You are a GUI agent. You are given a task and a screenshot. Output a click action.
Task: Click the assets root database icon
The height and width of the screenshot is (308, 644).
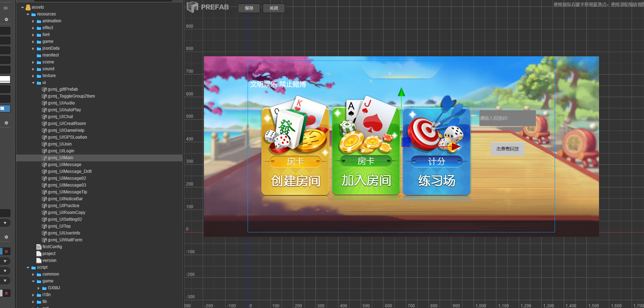[x=28, y=7]
